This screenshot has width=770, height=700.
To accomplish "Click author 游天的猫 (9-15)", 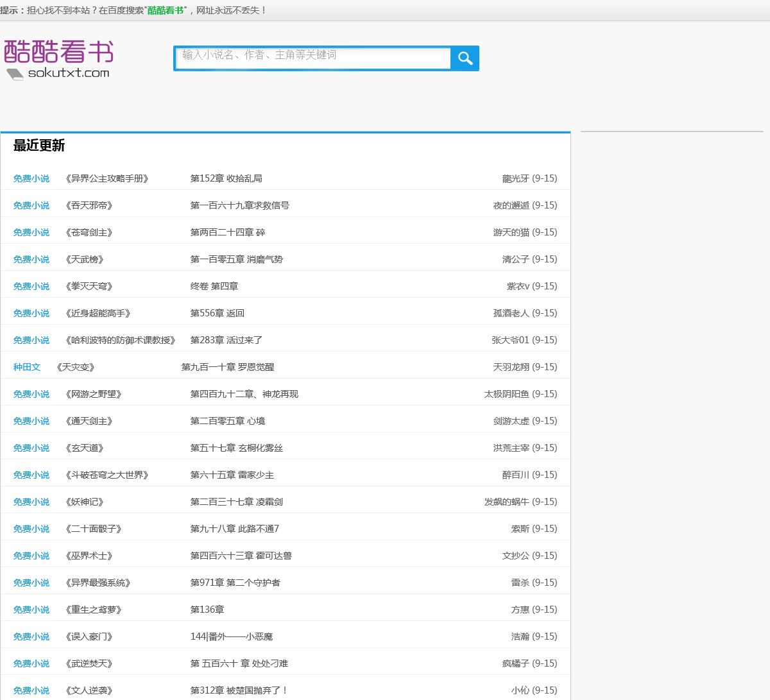I will (526, 232).
